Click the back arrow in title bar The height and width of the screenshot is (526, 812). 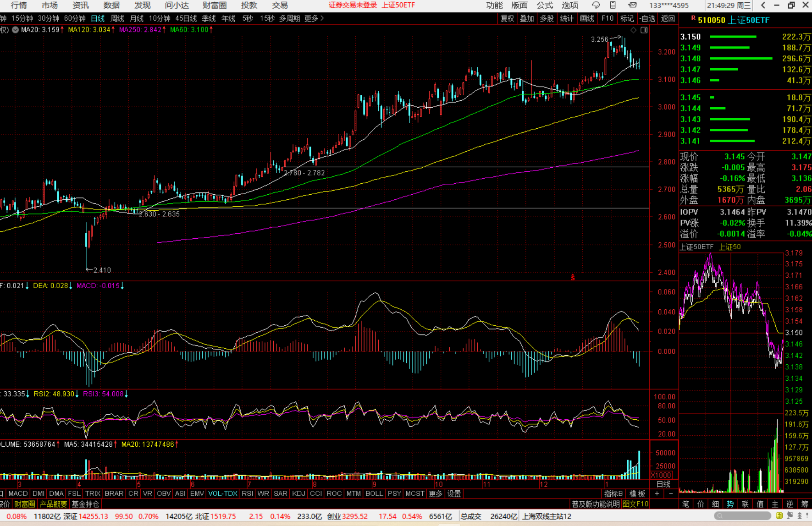[x=763, y=5]
